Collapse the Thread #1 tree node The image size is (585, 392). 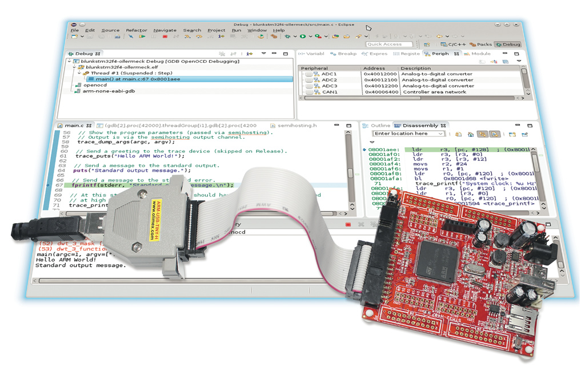point(79,73)
